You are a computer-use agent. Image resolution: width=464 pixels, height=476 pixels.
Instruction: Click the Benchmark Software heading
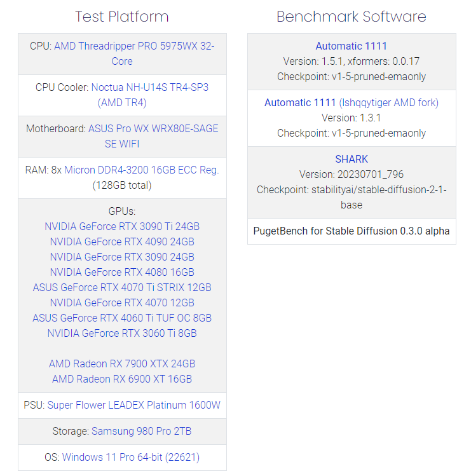click(351, 17)
